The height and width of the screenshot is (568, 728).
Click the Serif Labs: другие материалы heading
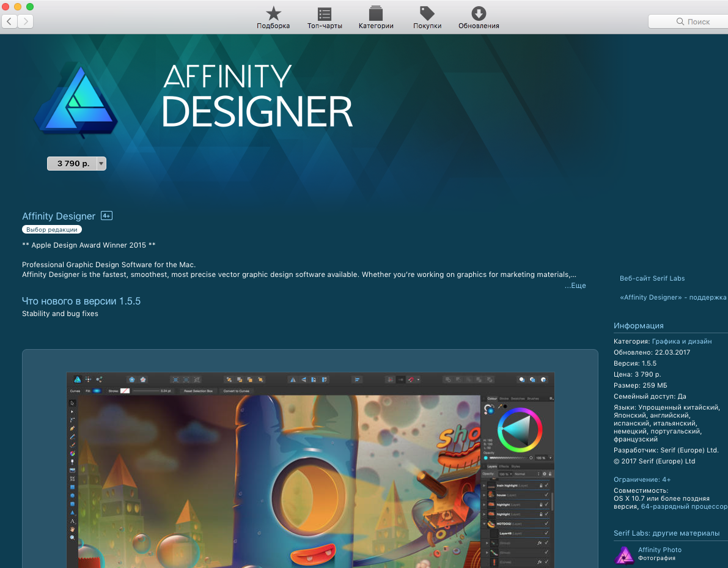pyautogui.click(x=666, y=533)
